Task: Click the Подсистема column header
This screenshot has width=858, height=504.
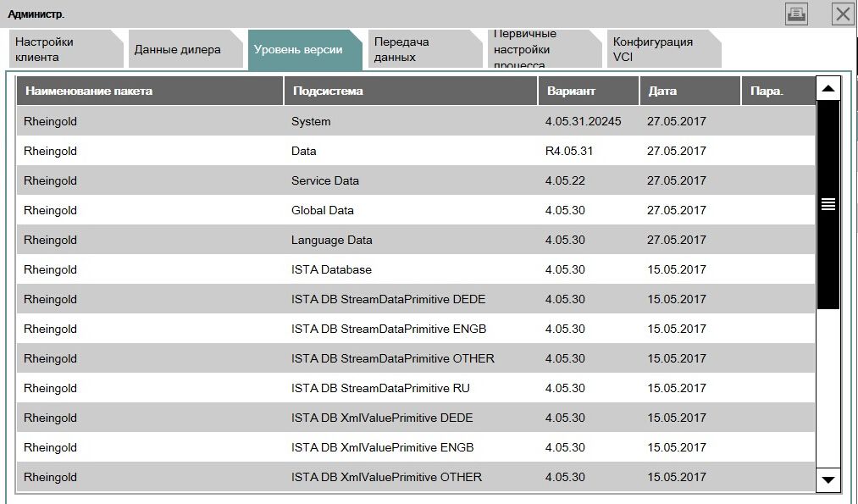Action: [x=411, y=91]
